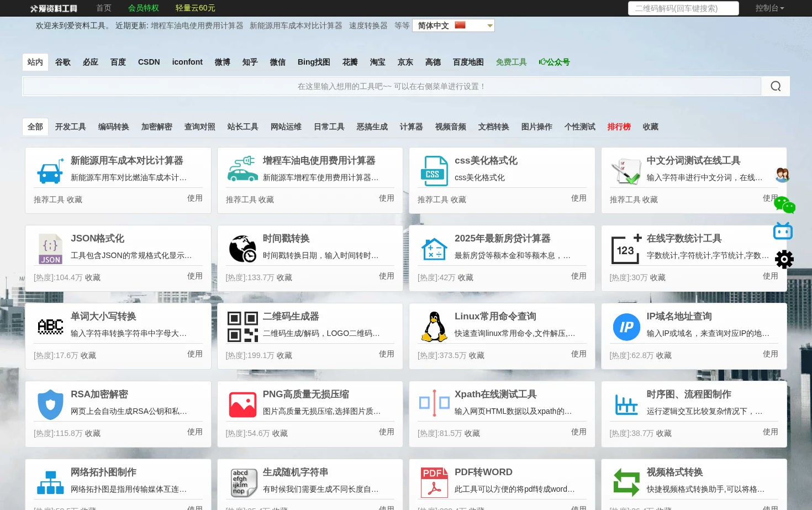
Task: Click 收藏 on the 单词大小写转换 card
Action: 88,355
